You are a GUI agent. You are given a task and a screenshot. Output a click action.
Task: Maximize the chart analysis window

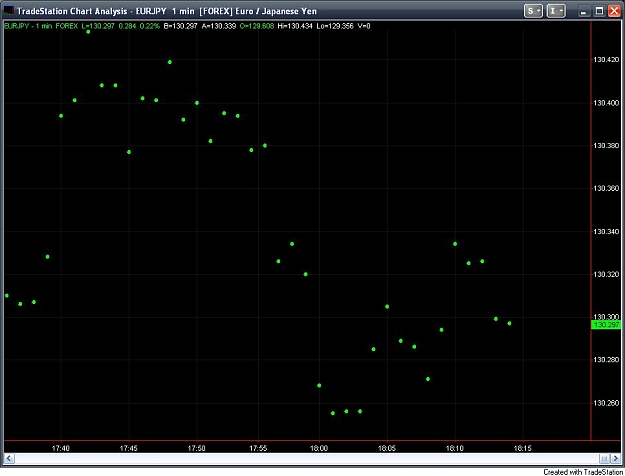pos(599,11)
